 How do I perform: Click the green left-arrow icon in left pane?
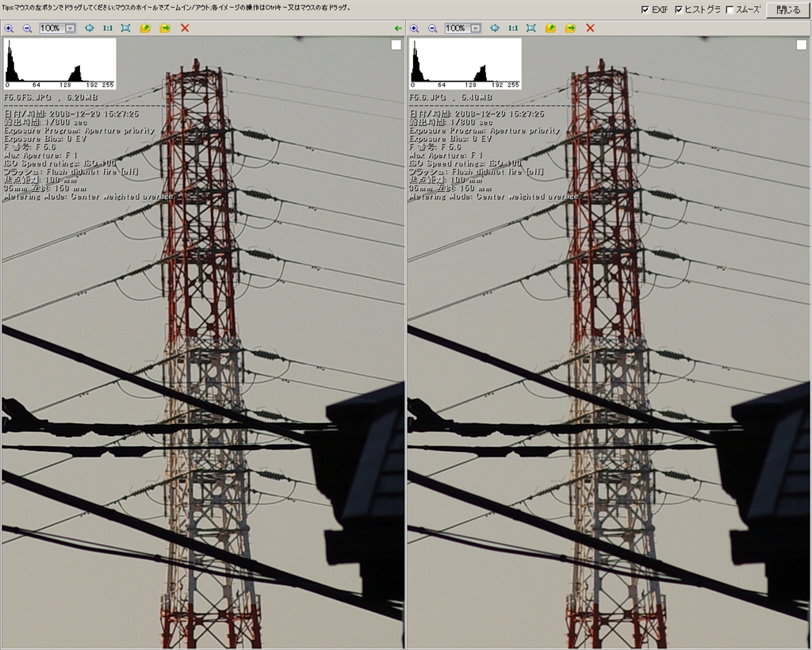pyautogui.click(x=398, y=29)
